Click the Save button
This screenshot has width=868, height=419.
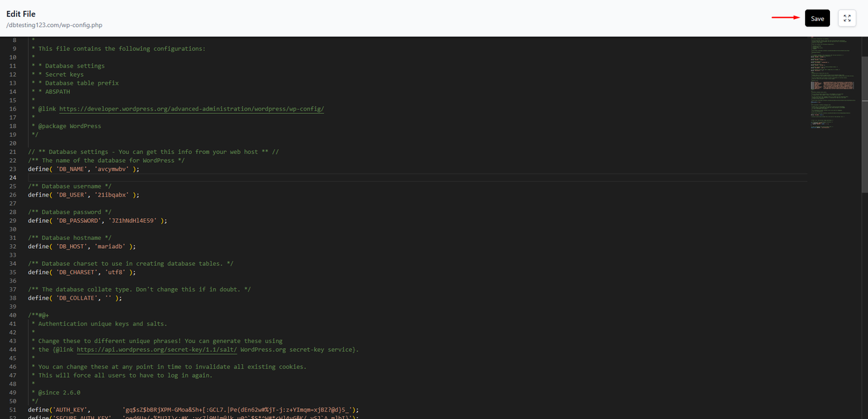pos(817,18)
